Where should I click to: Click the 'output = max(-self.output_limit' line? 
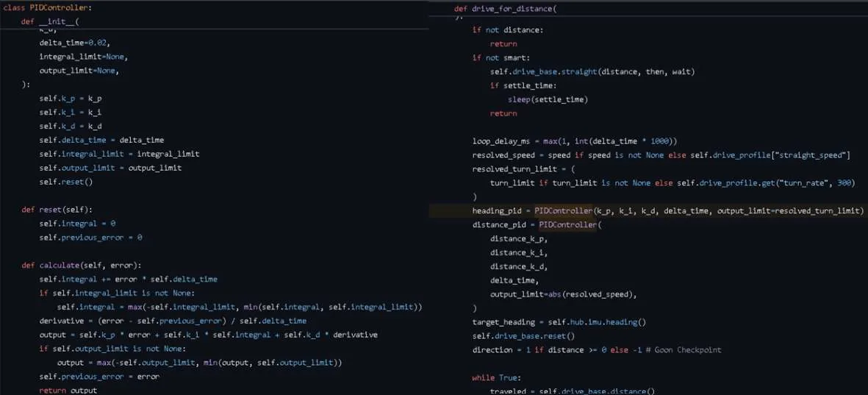[199, 363]
